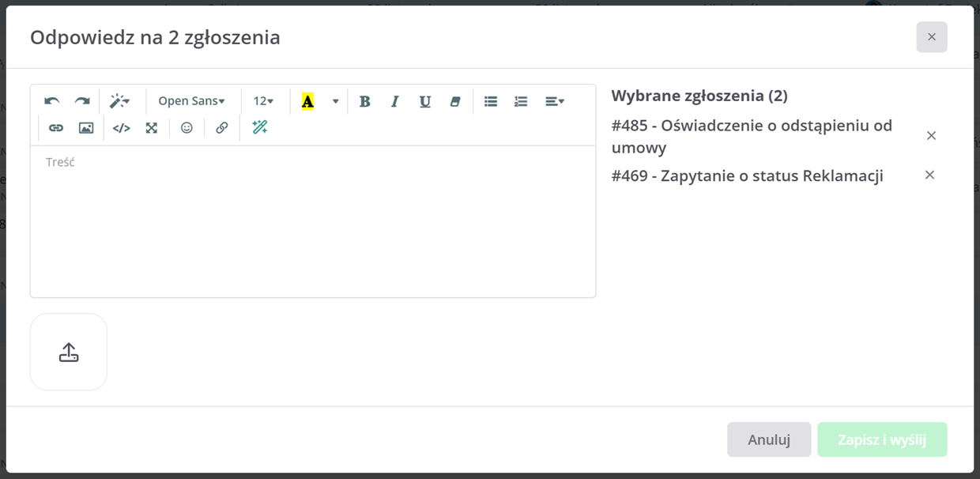Apply the yellow highlight color swatch

tap(307, 101)
